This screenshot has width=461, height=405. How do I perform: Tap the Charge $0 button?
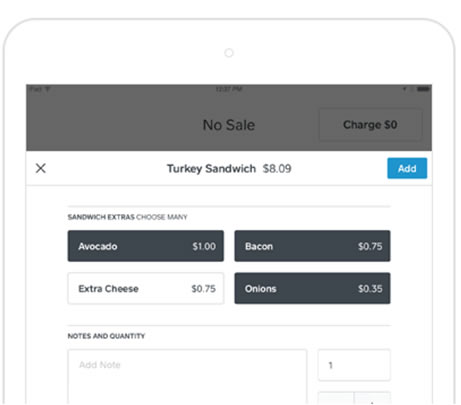point(370,125)
